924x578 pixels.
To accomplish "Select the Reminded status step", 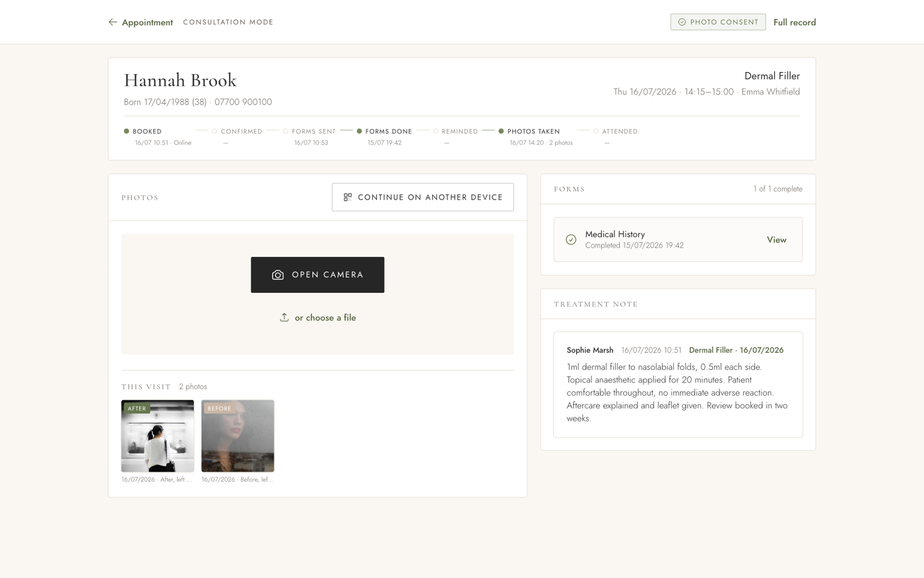I will pyautogui.click(x=455, y=136).
